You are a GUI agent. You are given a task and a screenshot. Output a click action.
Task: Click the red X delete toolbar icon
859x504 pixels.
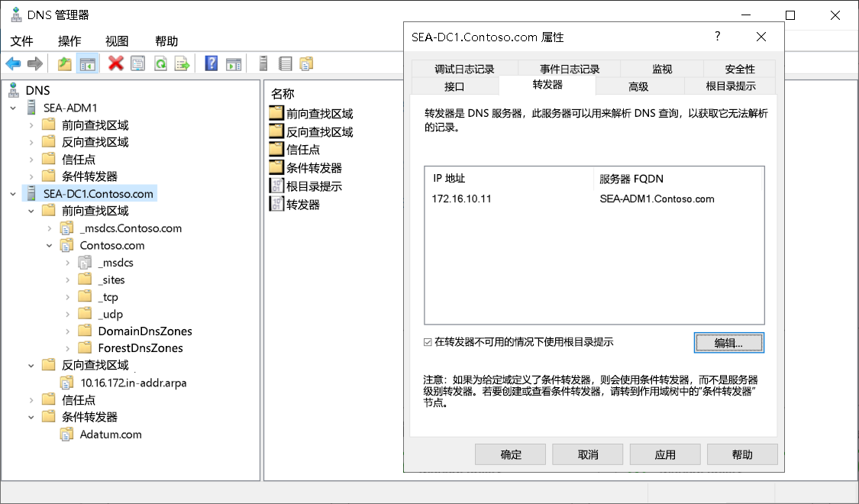click(116, 63)
